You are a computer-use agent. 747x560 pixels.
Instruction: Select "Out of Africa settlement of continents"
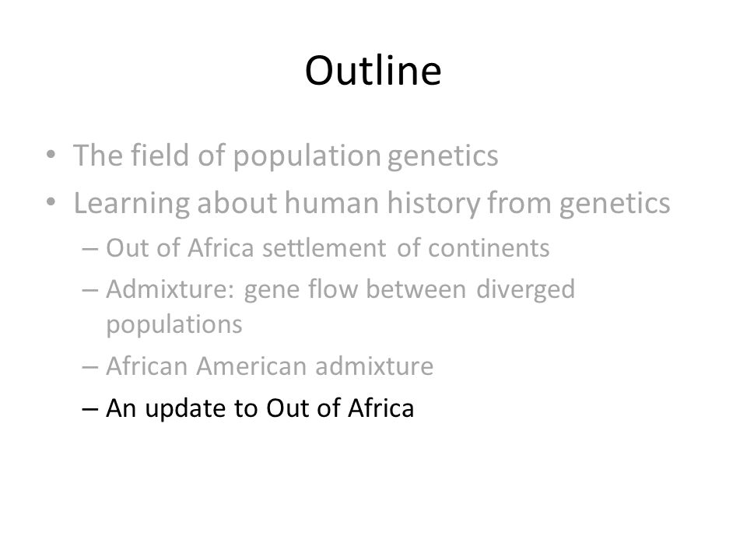(328, 248)
